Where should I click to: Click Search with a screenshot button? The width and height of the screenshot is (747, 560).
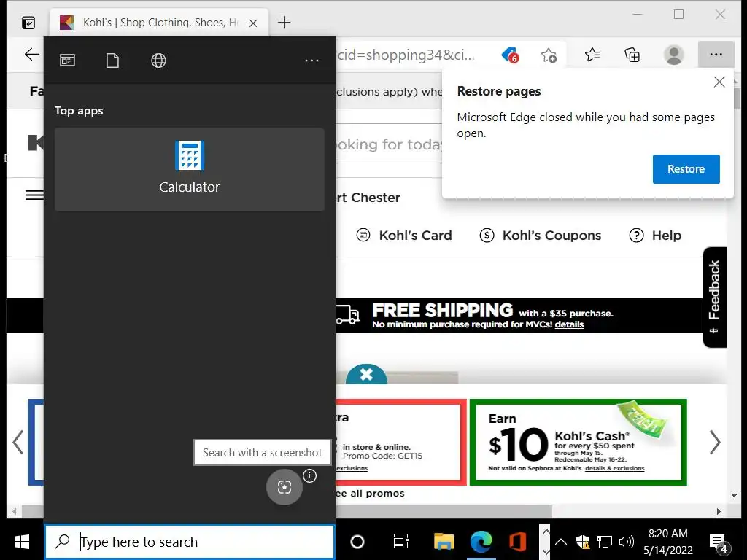click(284, 486)
